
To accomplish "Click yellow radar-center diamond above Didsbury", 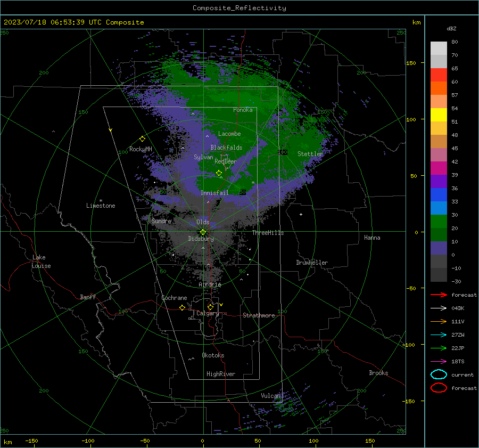I will point(203,232).
